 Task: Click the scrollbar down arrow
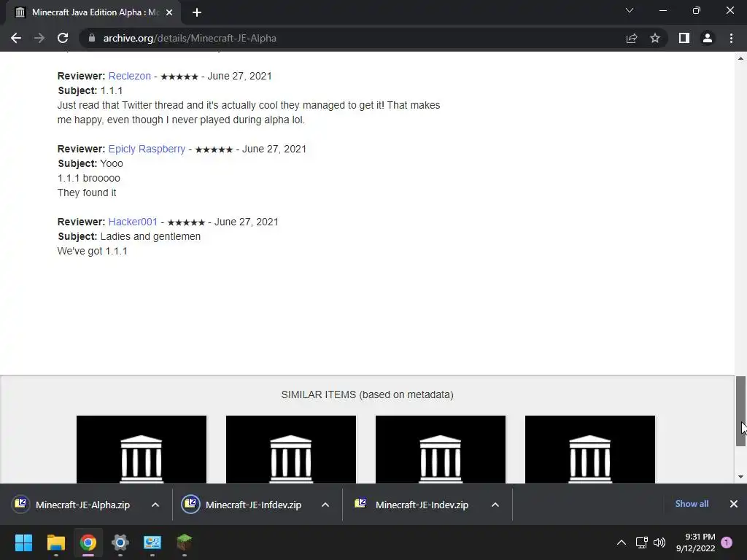pos(740,477)
